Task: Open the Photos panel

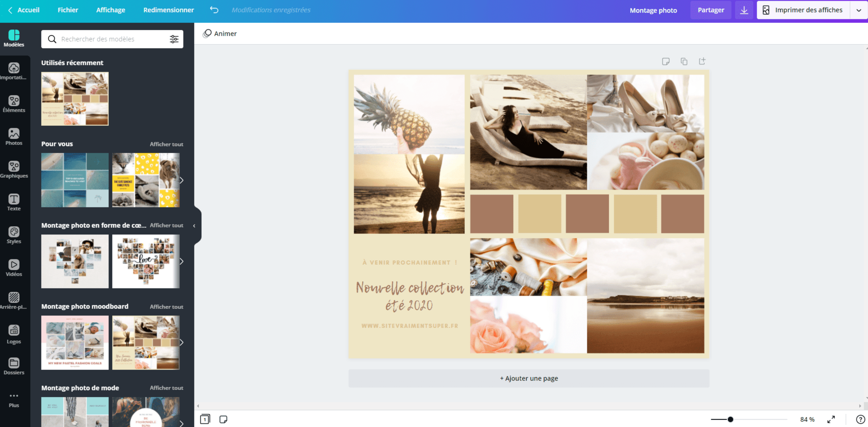Action: click(x=14, y=136)
